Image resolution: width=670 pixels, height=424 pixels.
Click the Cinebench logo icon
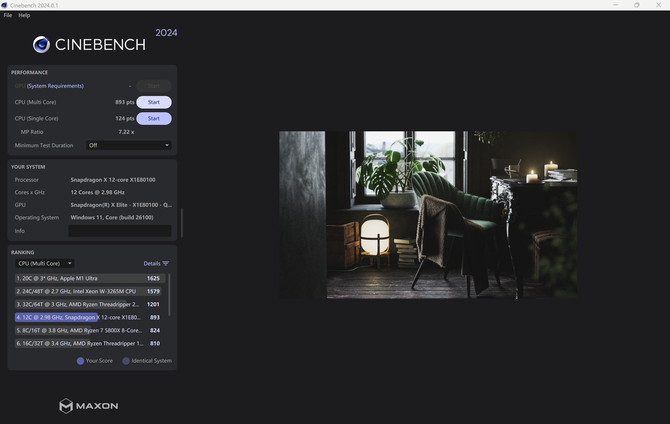41,44
